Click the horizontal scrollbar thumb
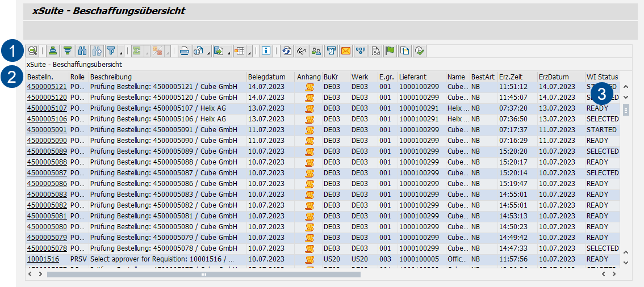Image resolution: width=644 pixels, height=287 pixels. coord(204,275)
